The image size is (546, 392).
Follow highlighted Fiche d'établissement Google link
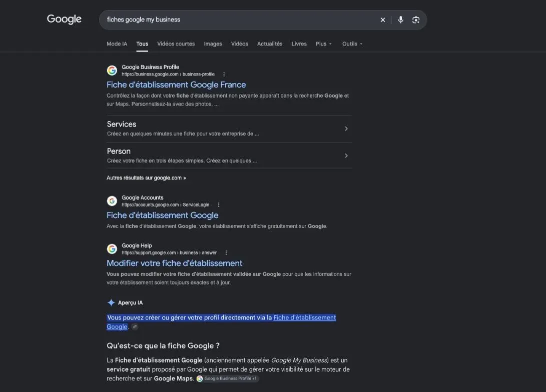click(x=305, y=317)
